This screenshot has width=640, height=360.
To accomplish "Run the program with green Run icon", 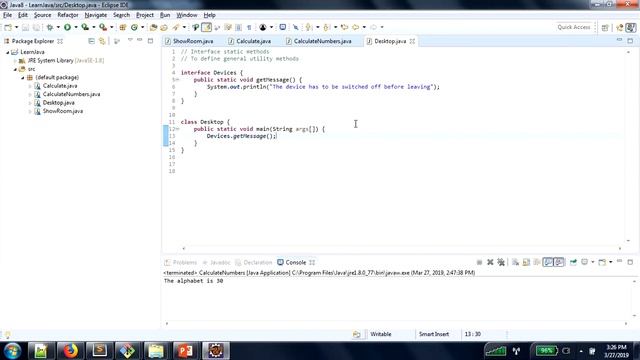I will 67,27.
